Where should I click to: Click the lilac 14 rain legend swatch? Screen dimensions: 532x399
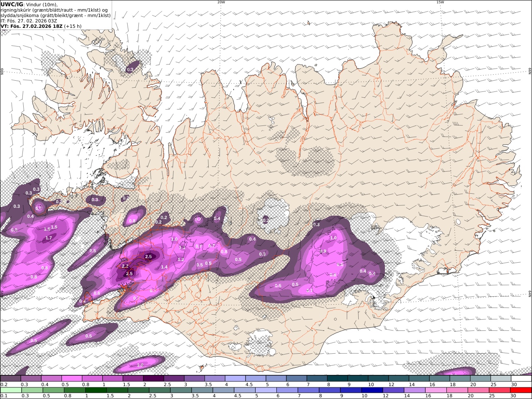[415, 390]
